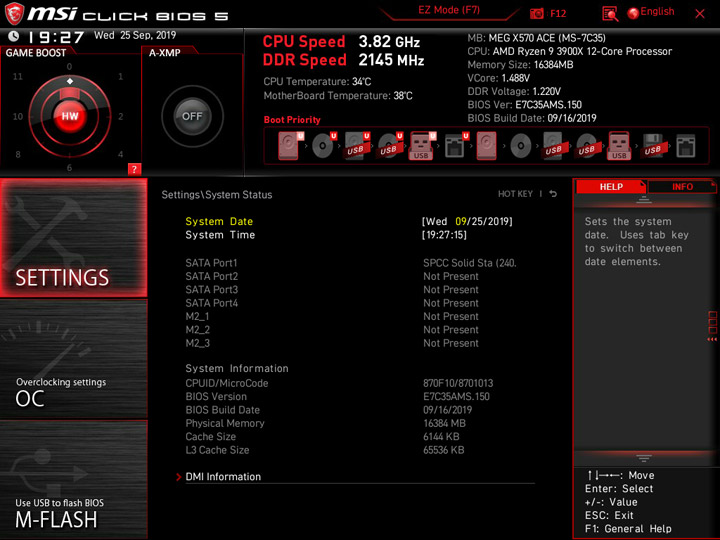Open the BIOS search magnifier icon
Viewport: 720px width, 540px height.
click(610, 14)
